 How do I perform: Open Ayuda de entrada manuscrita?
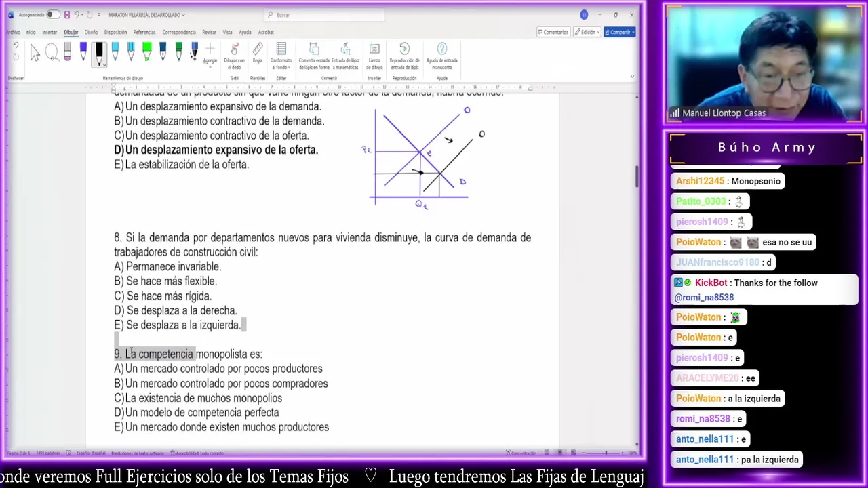[x=441, y=56]
